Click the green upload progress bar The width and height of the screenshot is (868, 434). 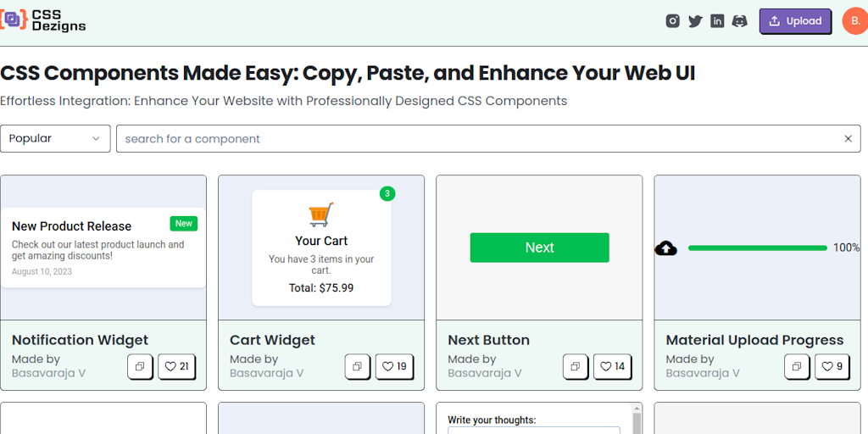point(757,248)
